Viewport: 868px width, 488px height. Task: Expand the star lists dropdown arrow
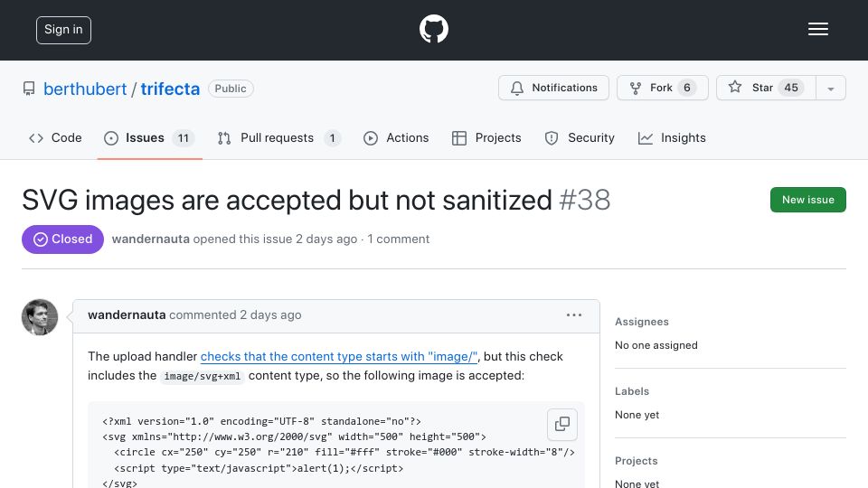click(830, 89)
